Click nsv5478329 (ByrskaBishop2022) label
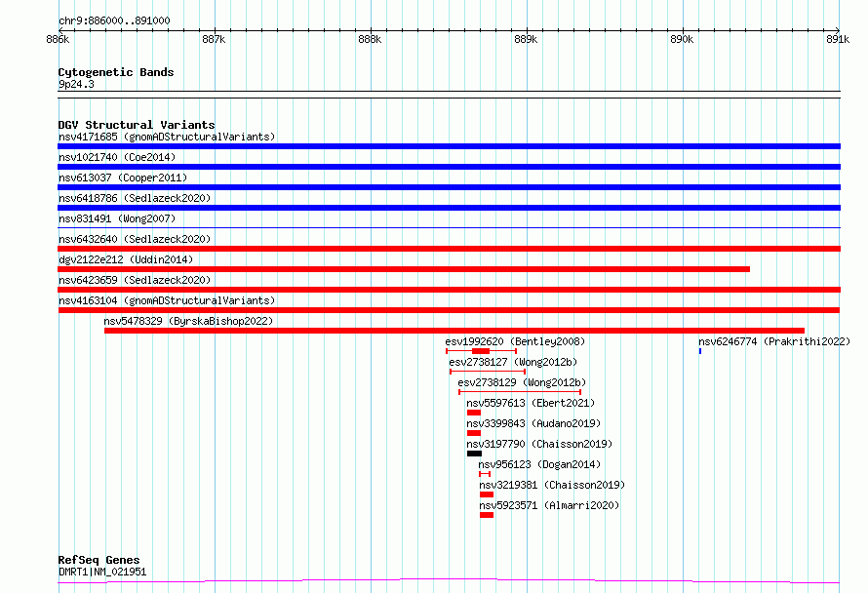868x593 pixels. coord(188,321)
